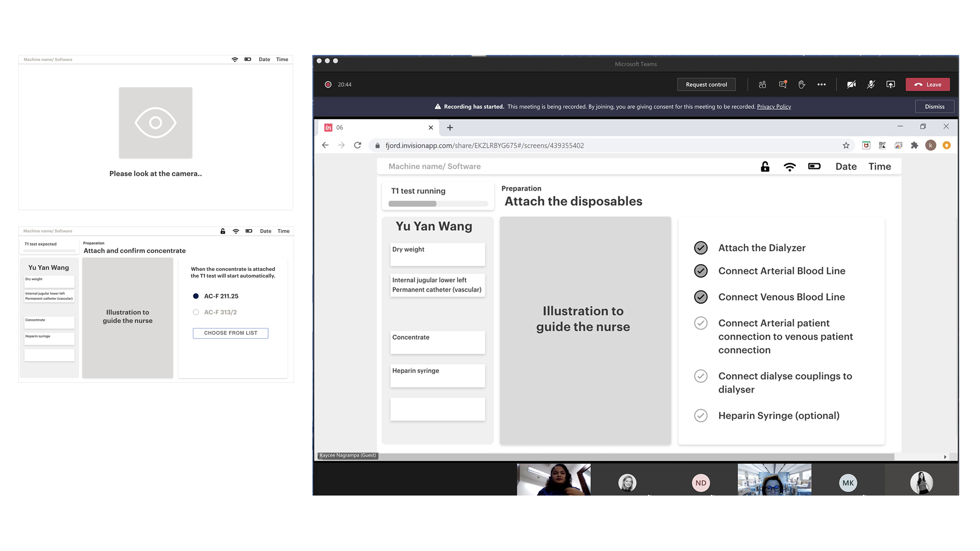
Task: Click Wi-Fi icon in the camera wireframe header
Action: click(x=235, y=60)
